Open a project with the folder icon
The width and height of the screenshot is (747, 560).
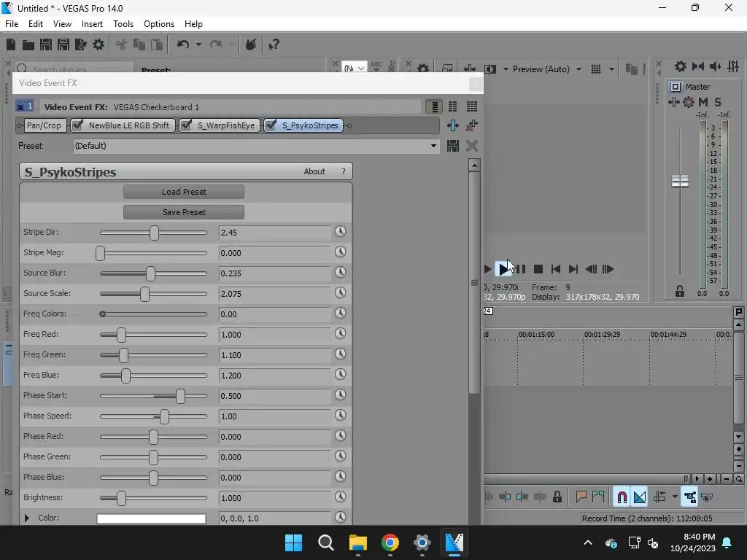[28, 44]
